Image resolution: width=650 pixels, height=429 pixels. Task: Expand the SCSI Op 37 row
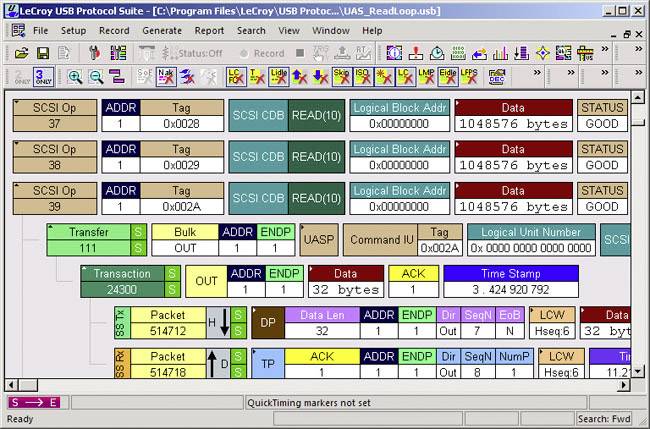(17, 104)
